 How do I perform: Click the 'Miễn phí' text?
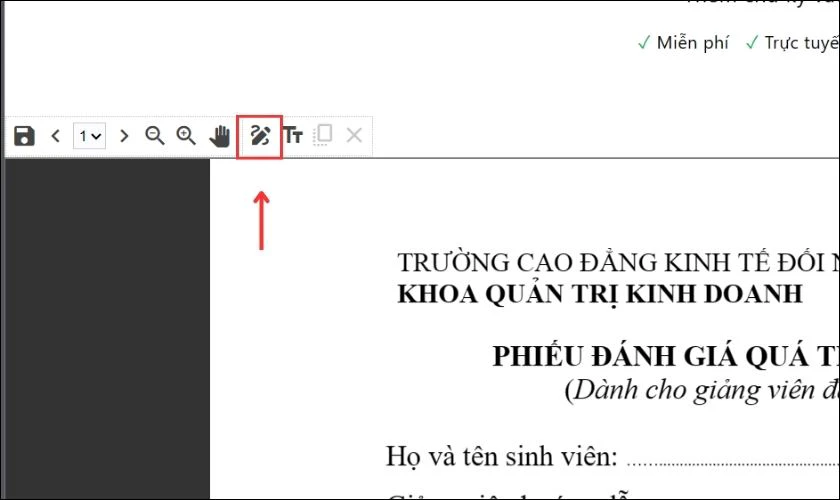[x=692, y=43]
